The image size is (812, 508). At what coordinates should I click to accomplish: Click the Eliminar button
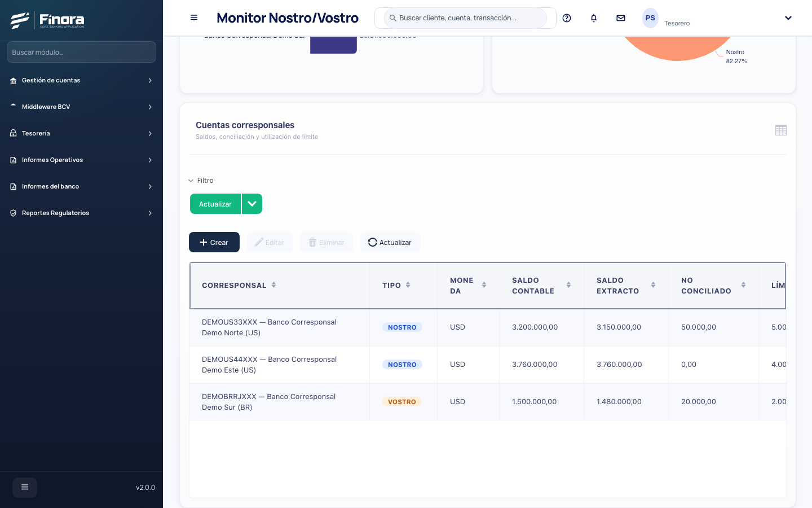tap(327, 242)
